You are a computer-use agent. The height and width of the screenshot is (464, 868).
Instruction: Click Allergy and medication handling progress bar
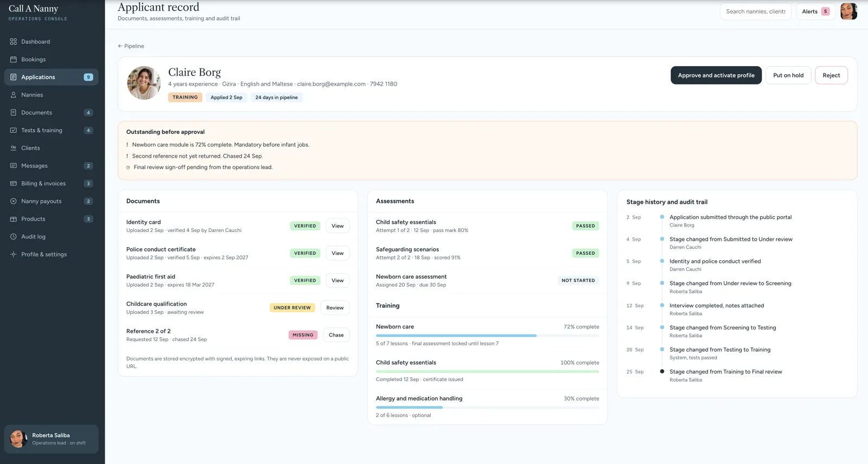coord(487,407)
